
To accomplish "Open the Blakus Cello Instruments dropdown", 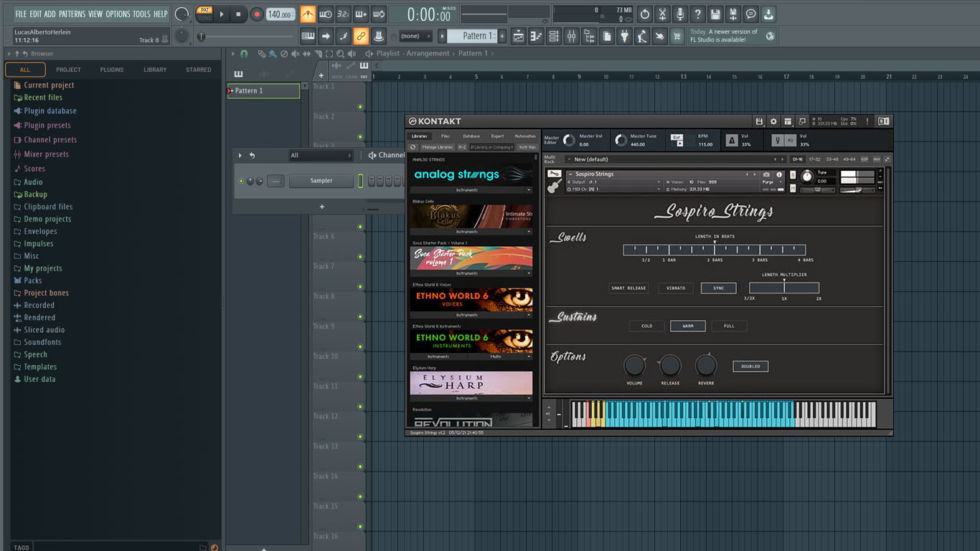I will point(471,232).
